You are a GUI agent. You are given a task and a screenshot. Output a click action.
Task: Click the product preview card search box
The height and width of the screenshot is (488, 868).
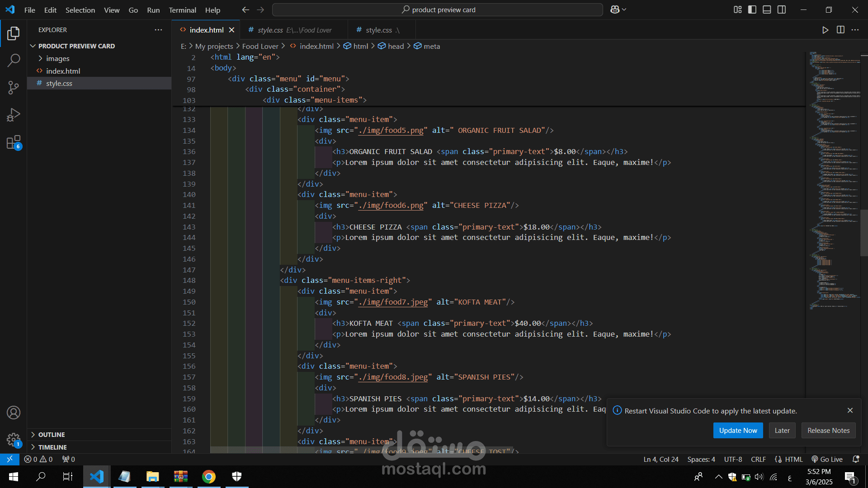click(x=437, y=9)
